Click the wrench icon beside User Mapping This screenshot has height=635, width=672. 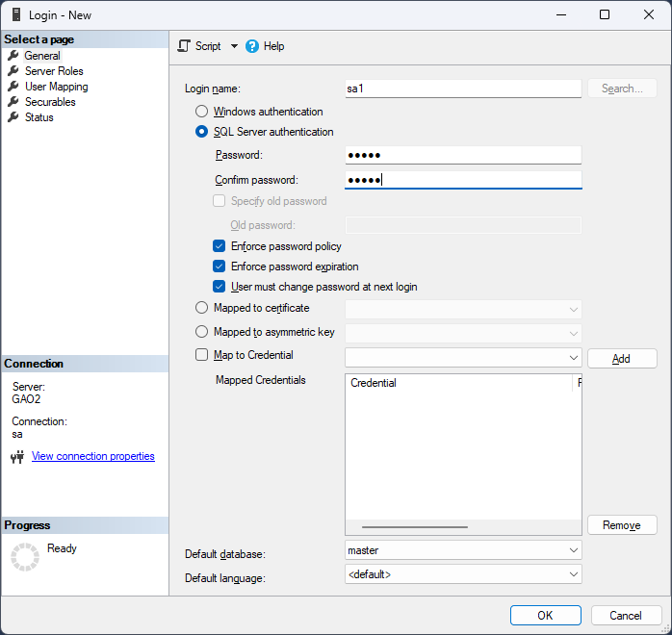coord(13,86)
